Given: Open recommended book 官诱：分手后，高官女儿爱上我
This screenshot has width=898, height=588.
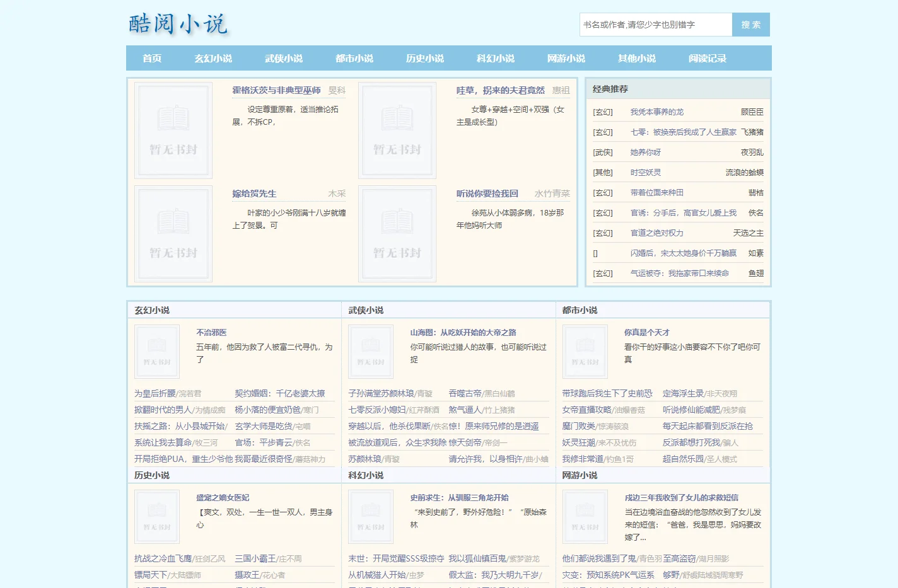Looking at the screenshot, I should coord(684,212).
